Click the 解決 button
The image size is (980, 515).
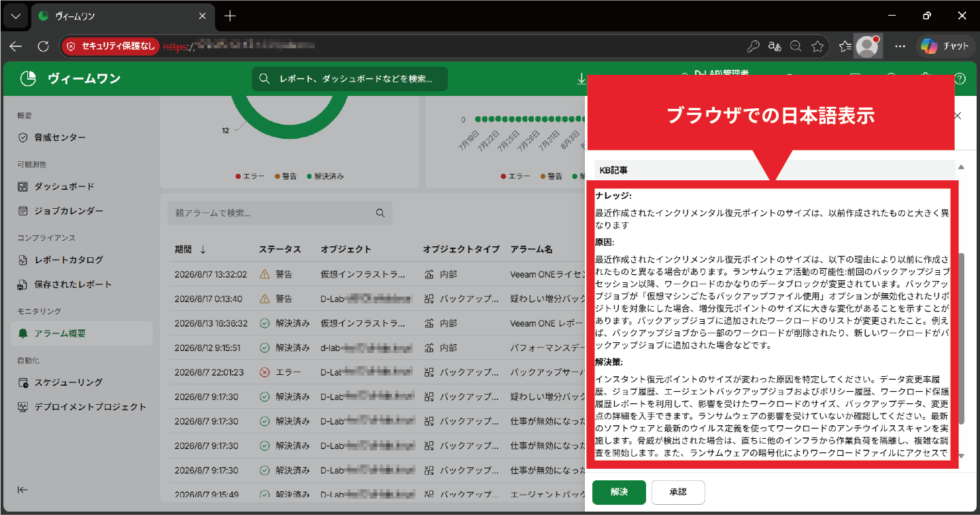point(619,493)
